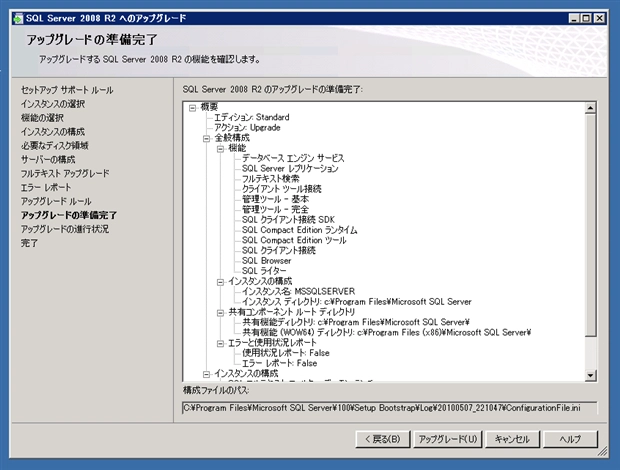This screenshot has width=620, height=470.
Task: Select アップグレードの進行状況 step in sidebar
Action: coord(65,229)
